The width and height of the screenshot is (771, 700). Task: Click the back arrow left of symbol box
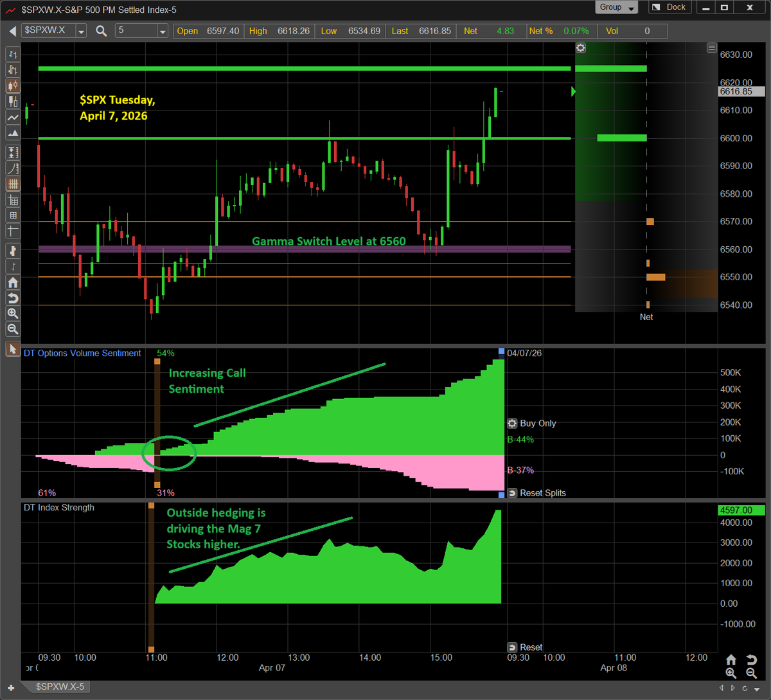12,31
